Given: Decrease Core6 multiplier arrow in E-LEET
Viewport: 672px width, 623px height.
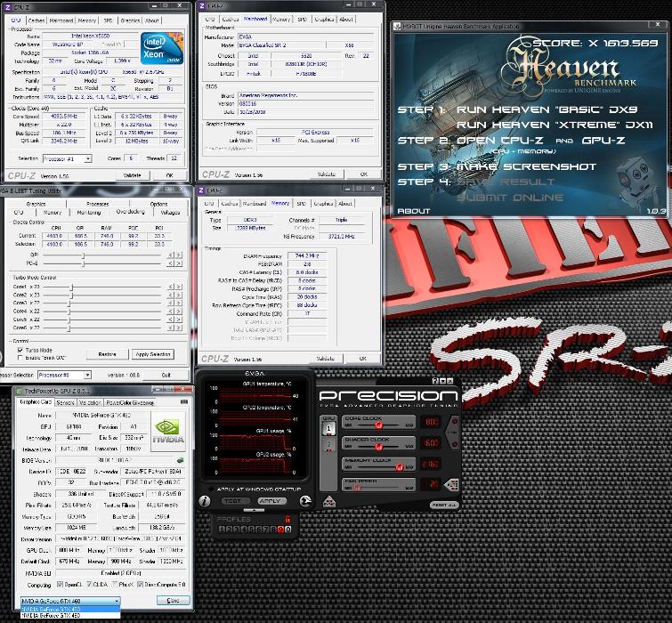Looking at the screenshot, I should (x=171, y=328).
